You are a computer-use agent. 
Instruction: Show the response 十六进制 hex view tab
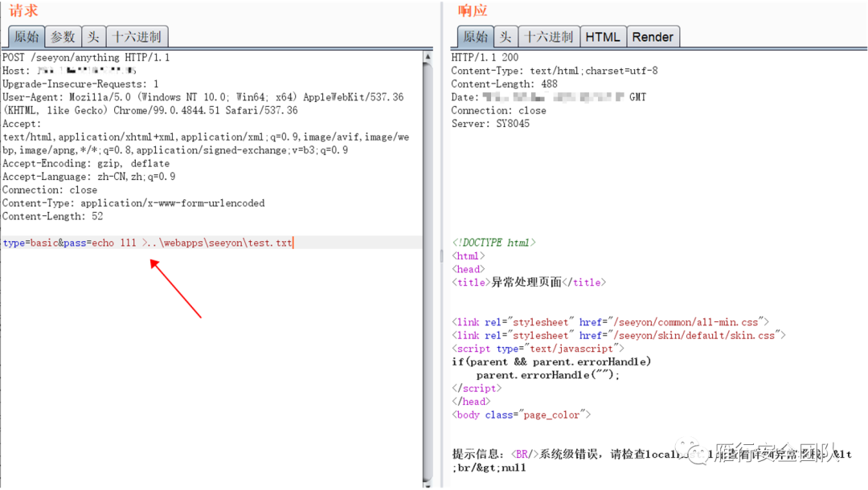[x=549, y=37]
